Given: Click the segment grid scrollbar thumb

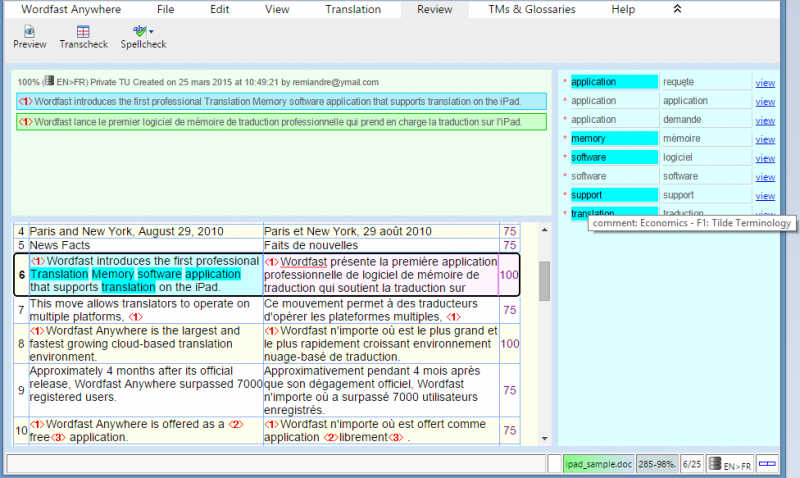Looking at the screenshot, I should click(544, 281).
